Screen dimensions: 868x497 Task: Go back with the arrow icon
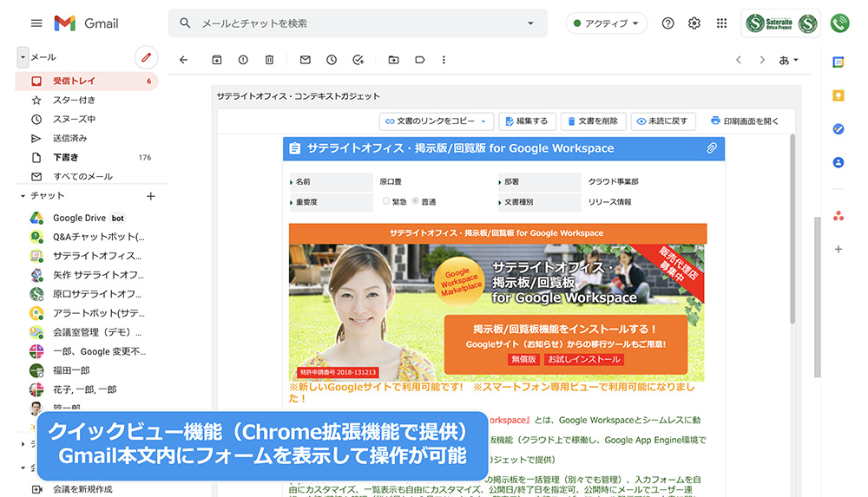(x=184, y=60)
